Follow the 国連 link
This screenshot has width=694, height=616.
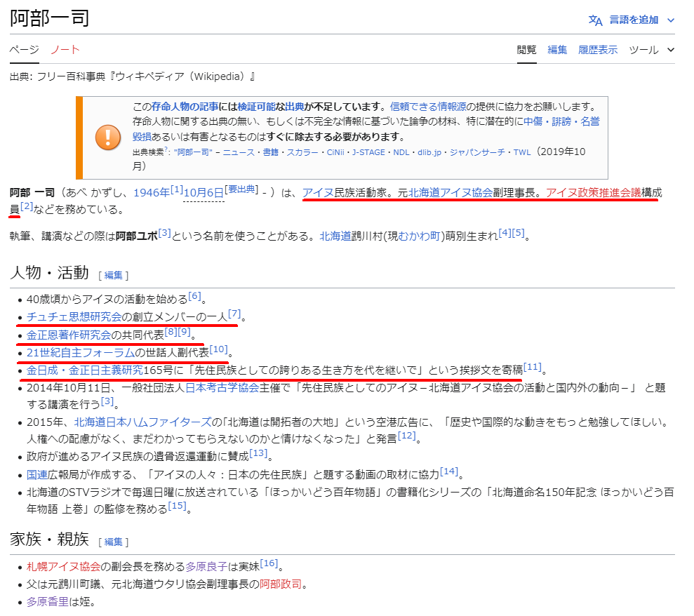(36, 475)
